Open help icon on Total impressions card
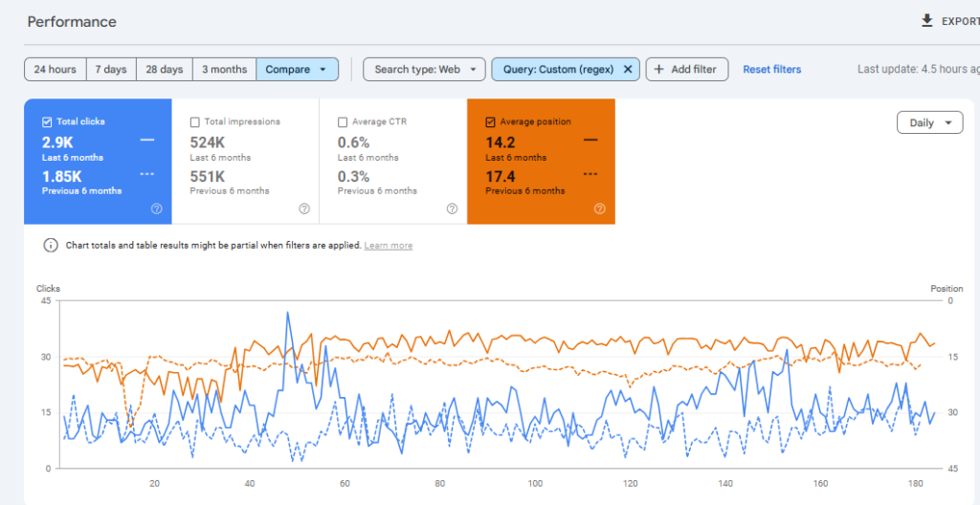The height and width of the screenshot is (505, 980). pyautogui.click(x=304, y=209)
